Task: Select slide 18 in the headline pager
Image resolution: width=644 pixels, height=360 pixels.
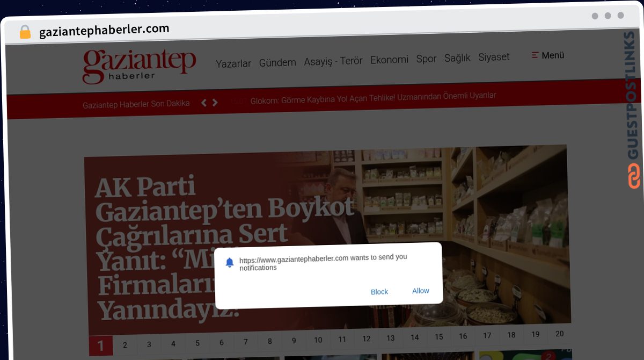Action: 511,335
